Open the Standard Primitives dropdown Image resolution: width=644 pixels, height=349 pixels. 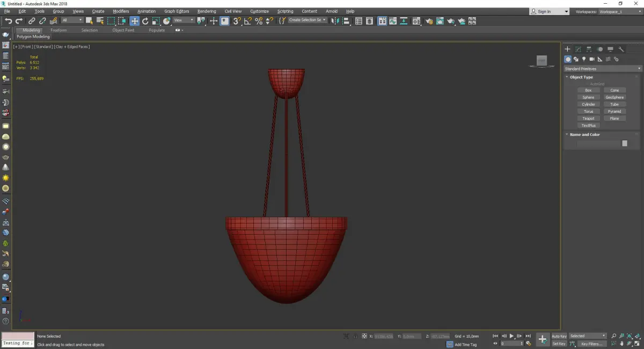click(602, 69)
